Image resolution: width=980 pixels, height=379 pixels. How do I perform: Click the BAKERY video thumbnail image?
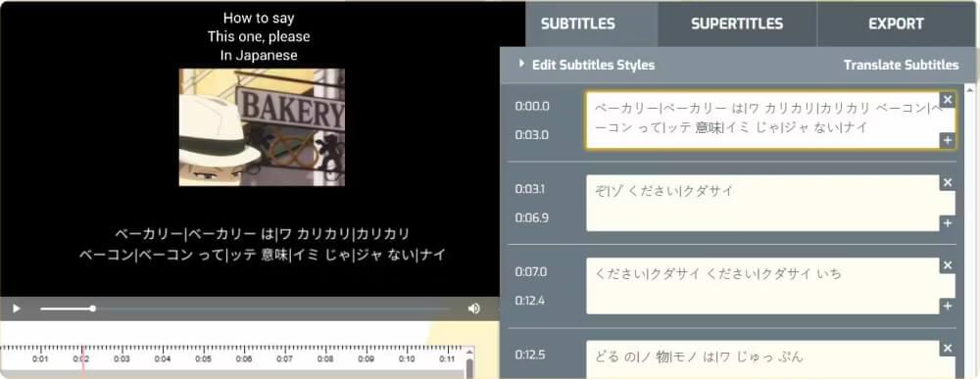click(262, 127)
